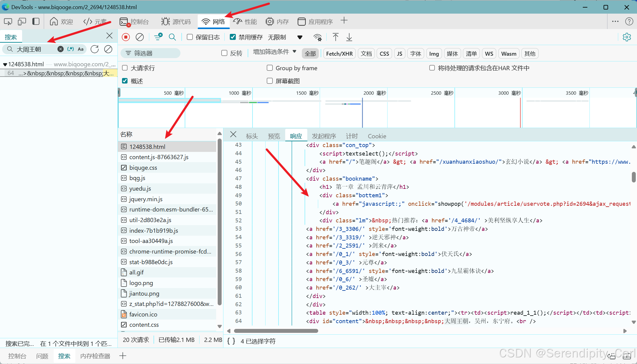Click the export HAR download arrow icon
The height and width of the screenshot is (364, 637).
[x=349, y=37]
